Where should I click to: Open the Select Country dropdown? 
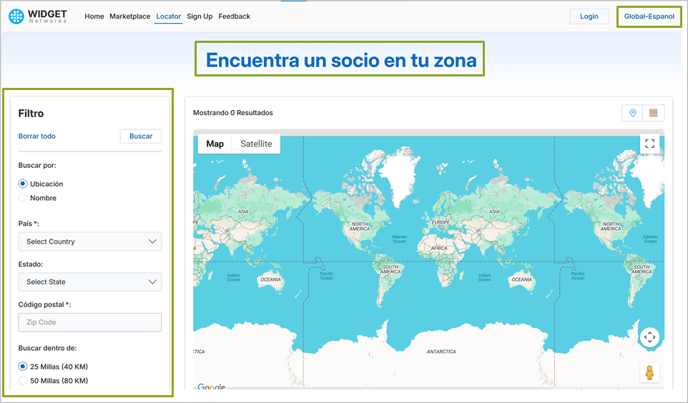[x=90, y=241]
